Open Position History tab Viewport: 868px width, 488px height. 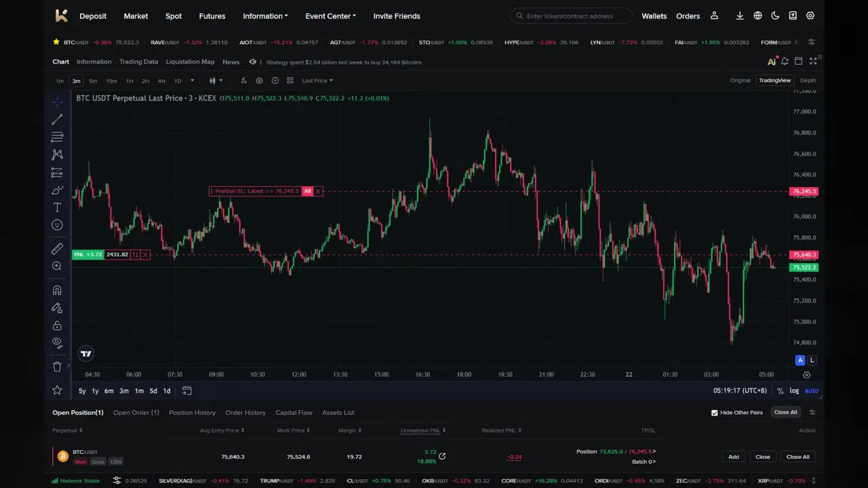coord(192,412)
